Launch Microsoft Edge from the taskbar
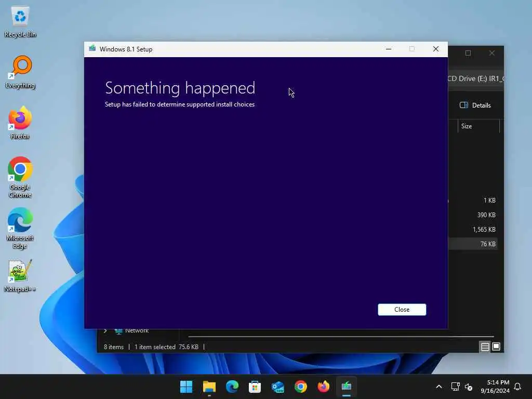This screenshot has height=399, width=532. tap(232, 387)
